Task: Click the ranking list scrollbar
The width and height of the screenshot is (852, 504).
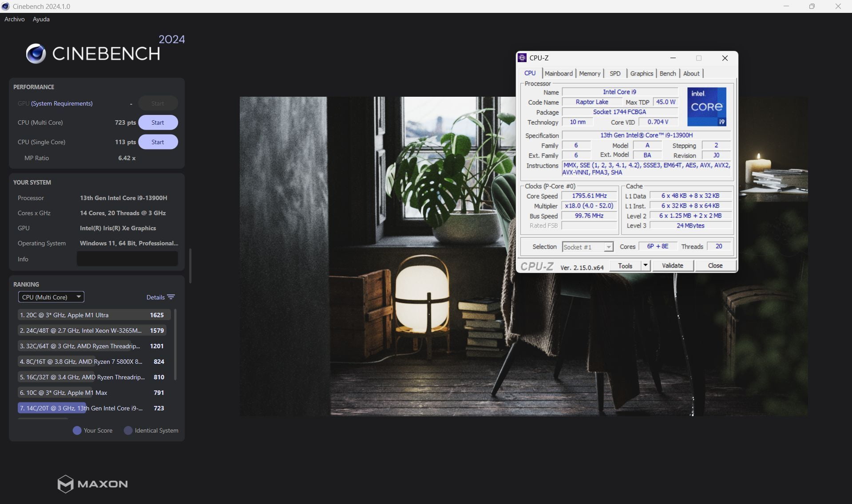Action: [x=175, y=345]
